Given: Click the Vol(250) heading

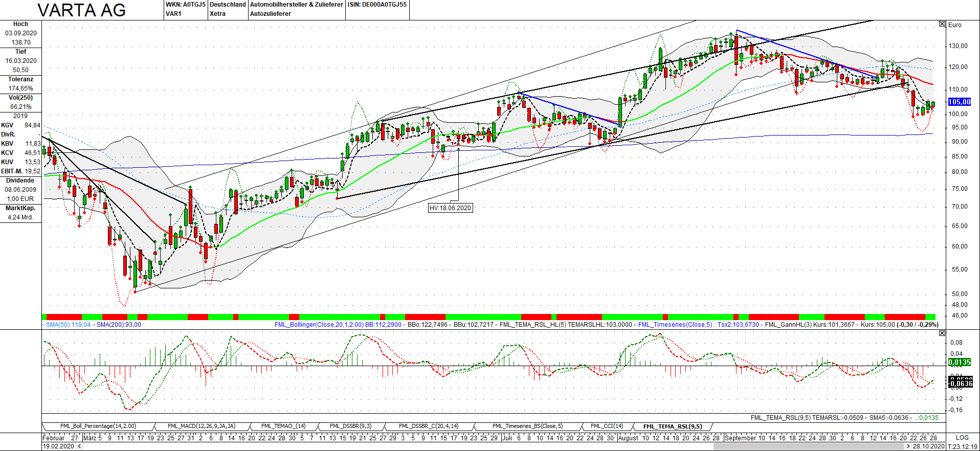Looking at the screenshot, I should coord(20,98).
